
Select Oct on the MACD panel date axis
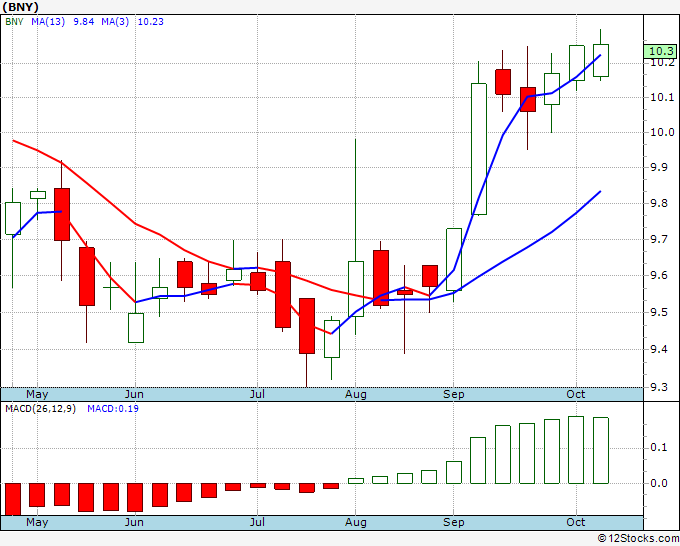pos(576,522)
